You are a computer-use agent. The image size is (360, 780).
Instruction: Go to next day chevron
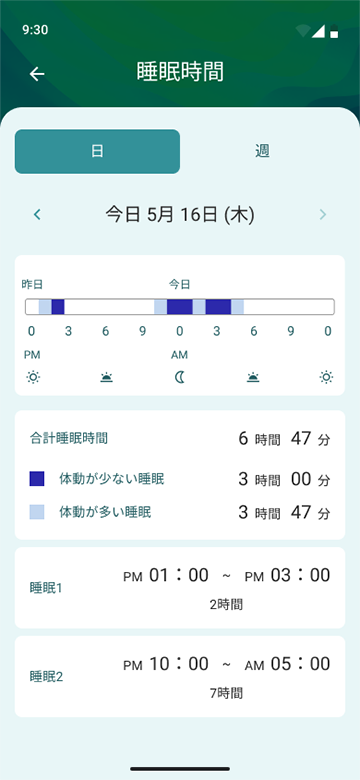coord(323,214)
